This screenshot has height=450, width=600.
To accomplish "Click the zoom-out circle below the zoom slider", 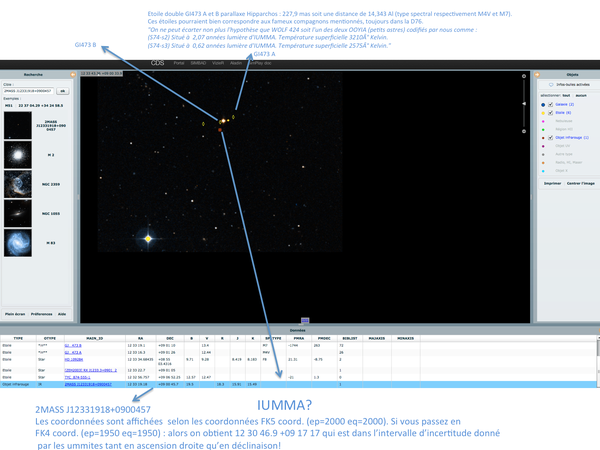I will tap(524, 131).
